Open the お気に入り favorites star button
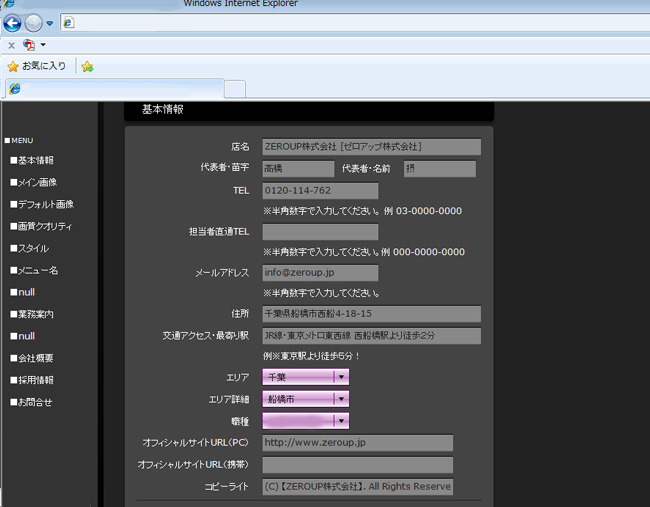Image resolution: width=650 pixels, height=507 pixels. click(x=37, y=66)
